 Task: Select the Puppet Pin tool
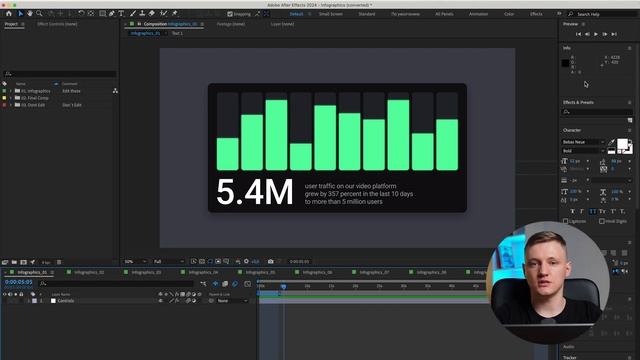click(175, 13)
